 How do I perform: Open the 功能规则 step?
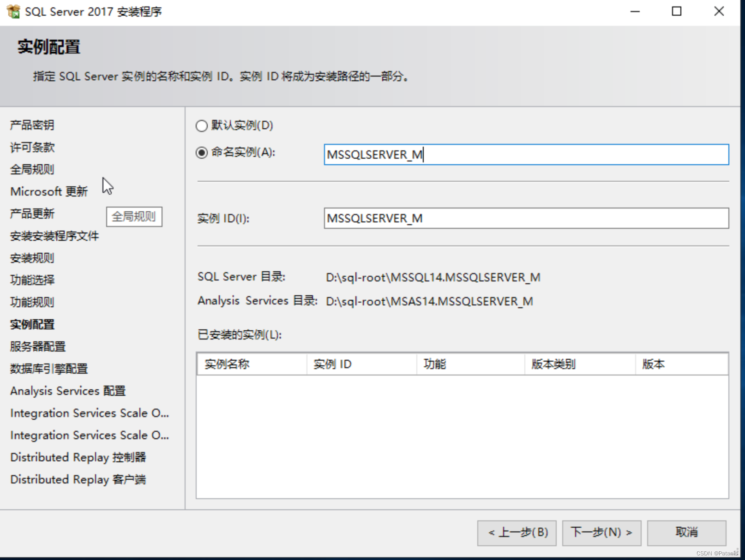pos(32,302)
